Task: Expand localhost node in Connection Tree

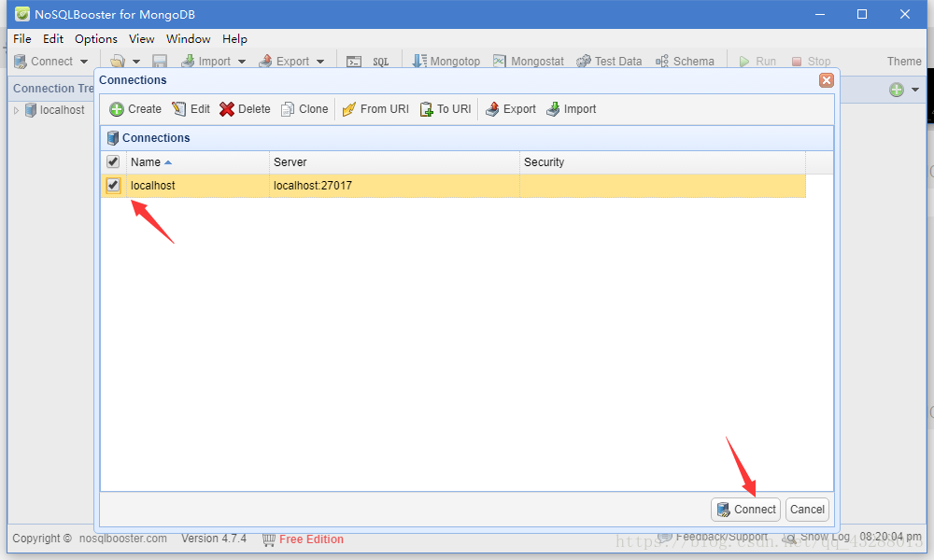Action: click(x=17, y=110)
